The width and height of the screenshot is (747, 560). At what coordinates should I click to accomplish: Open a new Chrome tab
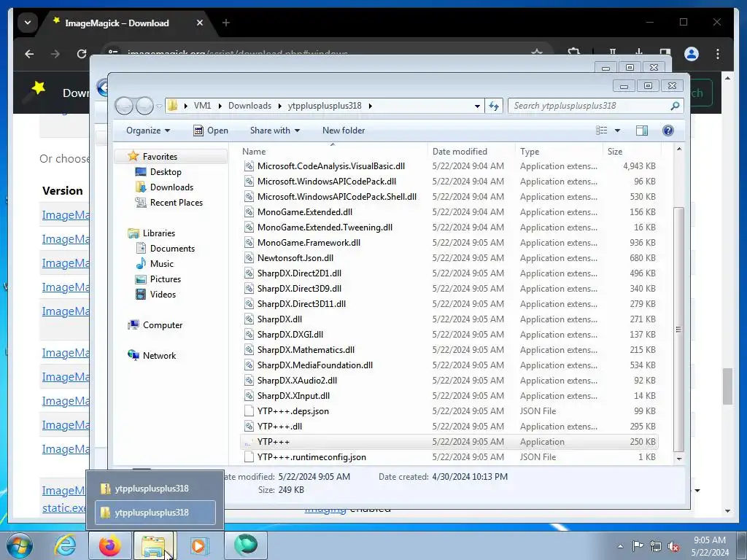[226, 23]
